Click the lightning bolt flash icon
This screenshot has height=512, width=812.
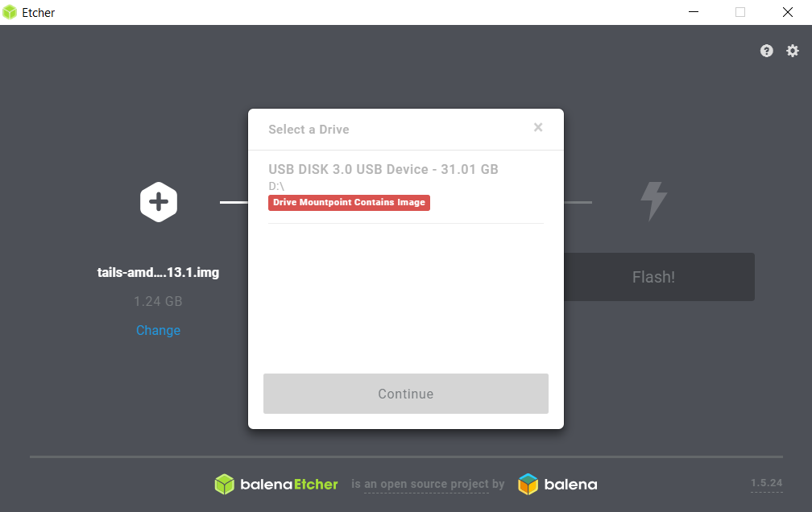pyautogui.click(x=653, y=201)
